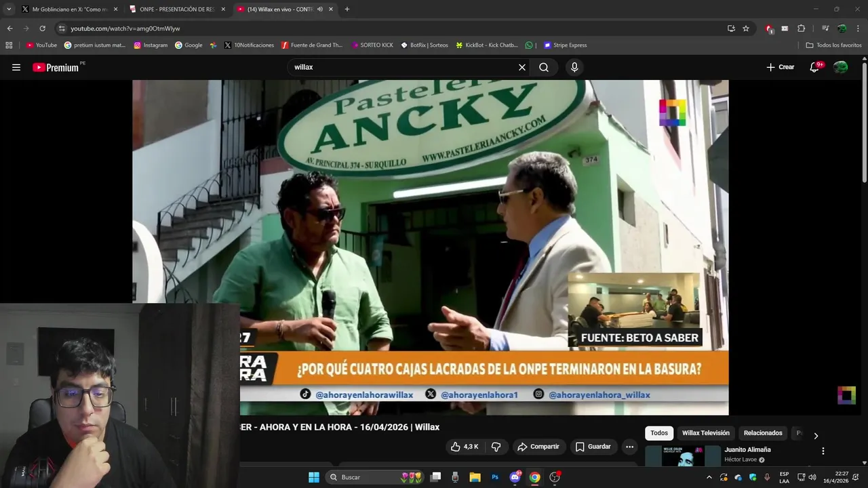Install or cast via screen download icon
This screenshot has width=868, height=488.
tap(731, 28)
